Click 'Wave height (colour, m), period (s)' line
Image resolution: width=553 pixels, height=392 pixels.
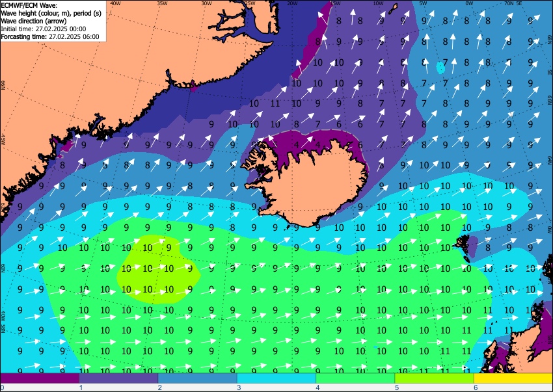pyautogui.click(x=51, y=13)
